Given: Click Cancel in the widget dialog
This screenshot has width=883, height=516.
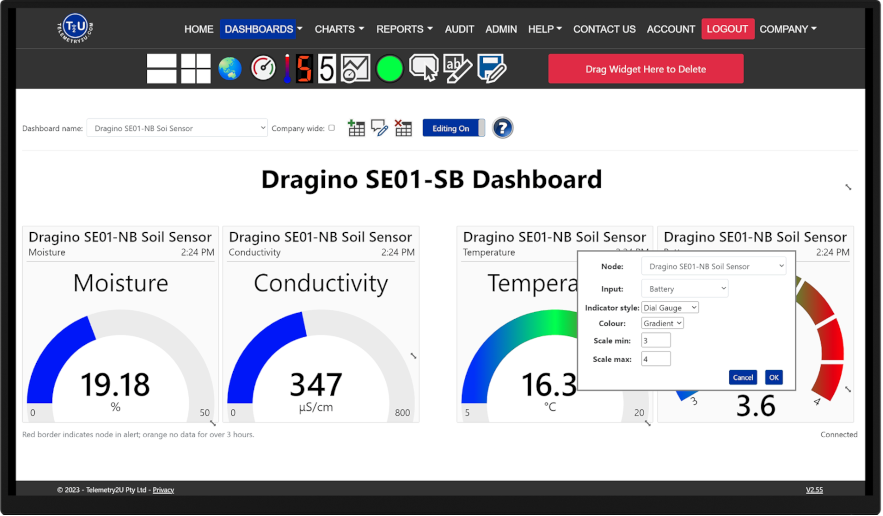Looking at the screenshot, I should click(x=742, y=377).
